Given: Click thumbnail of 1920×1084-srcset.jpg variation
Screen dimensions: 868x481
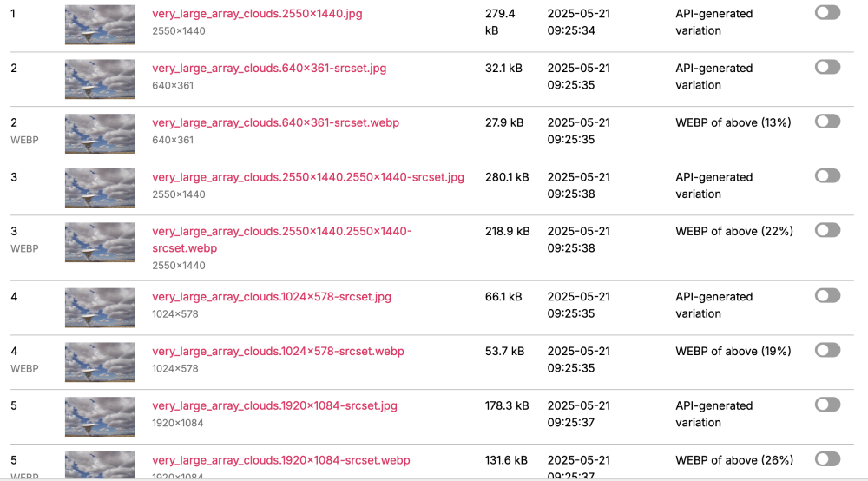Looking at the screenshot, I should [100, 416].
